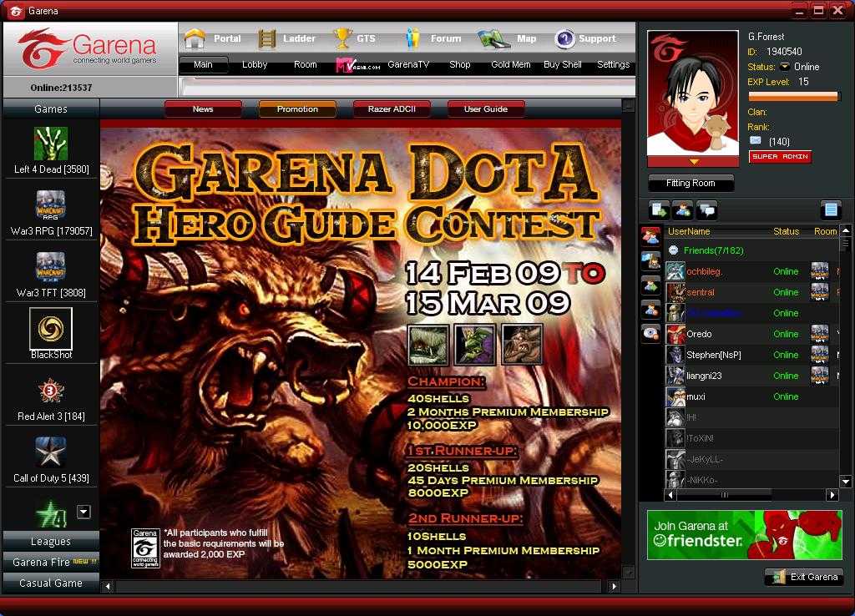The height and width of the screenshot is (616, 855).
Task: Select friend Oredo in the list
Action: point(751,334)
